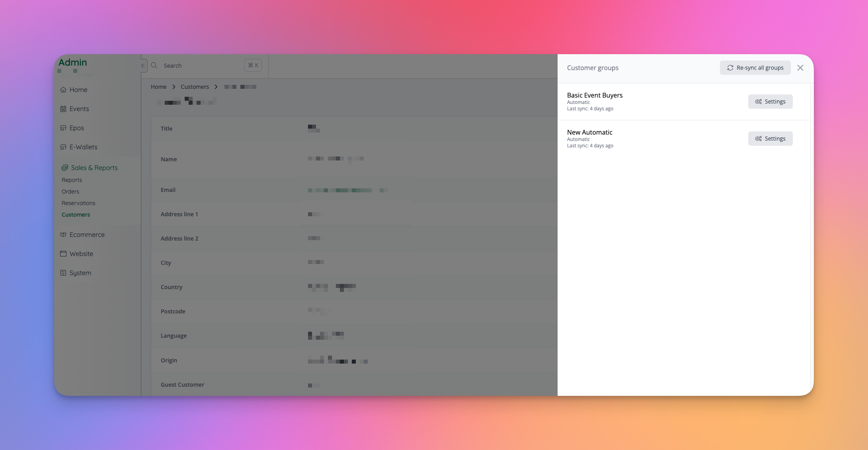Click the Website window icon
This screenshot has height=450, width=868.
(63, 254)
